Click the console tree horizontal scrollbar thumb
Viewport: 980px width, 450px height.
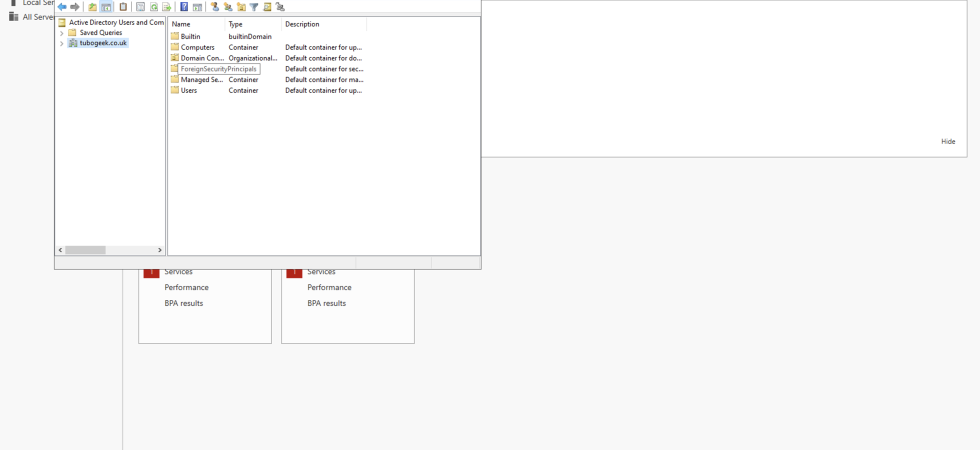point(85,250)
